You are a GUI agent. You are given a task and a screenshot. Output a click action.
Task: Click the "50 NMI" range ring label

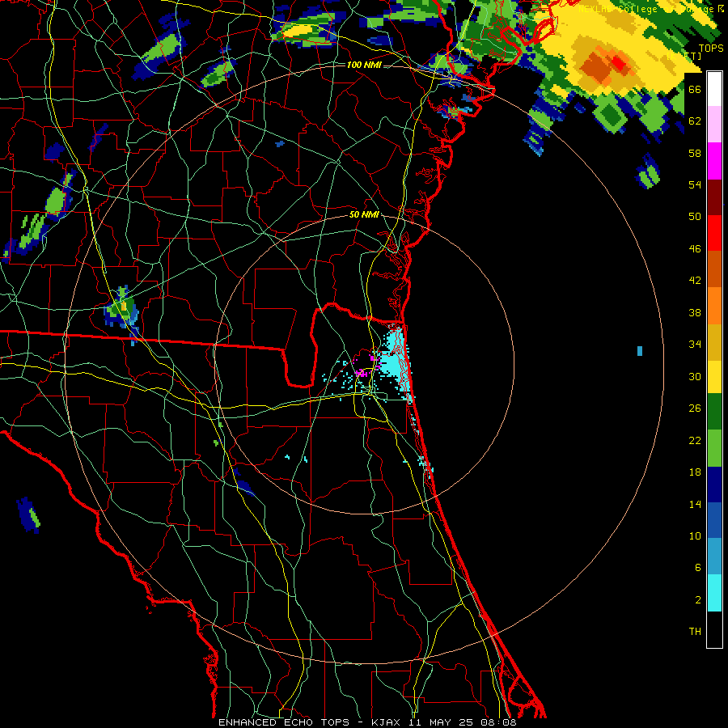tap(365, 214)
